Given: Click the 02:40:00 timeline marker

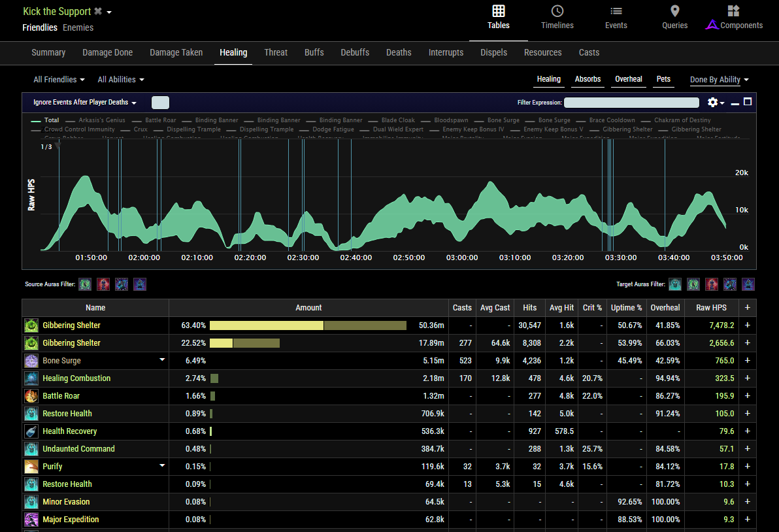Looking at the screenshot, I should point(356,258).
